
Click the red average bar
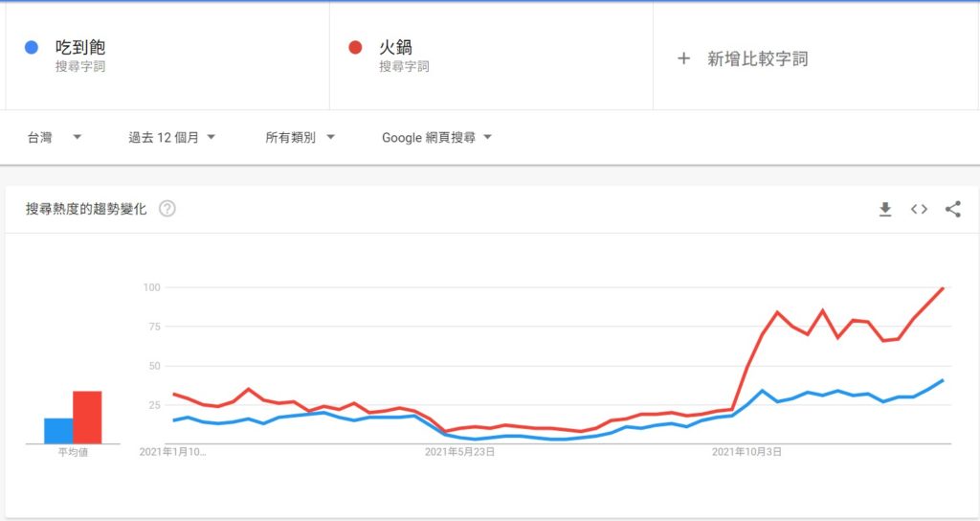tap(87, 418)
